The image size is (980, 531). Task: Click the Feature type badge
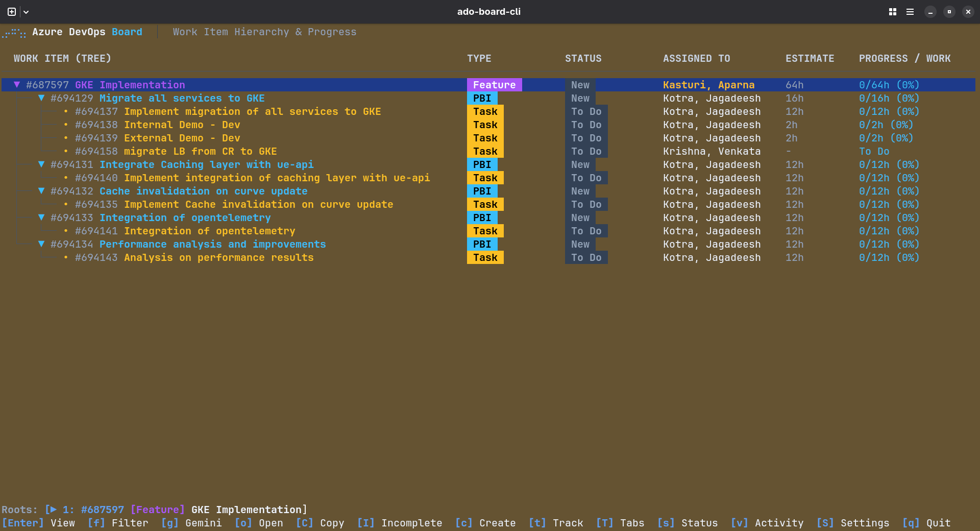(495, 85)
